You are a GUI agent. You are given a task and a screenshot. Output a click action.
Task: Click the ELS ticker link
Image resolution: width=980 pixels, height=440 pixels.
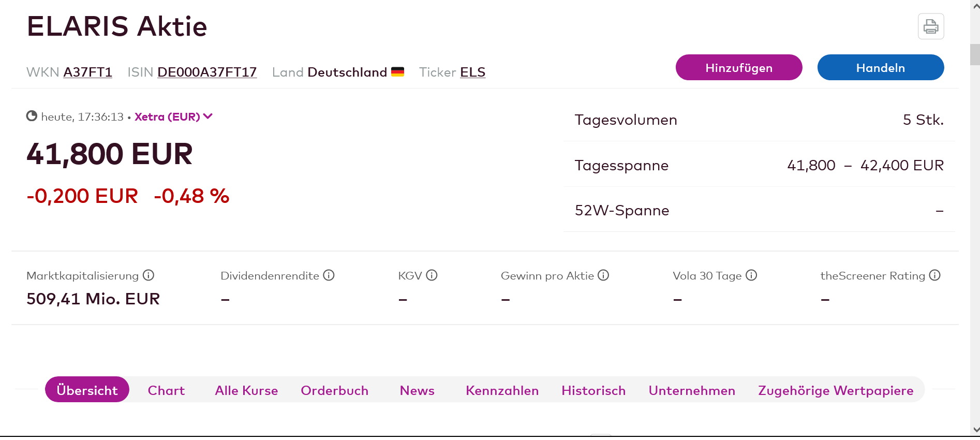(472, 72)
